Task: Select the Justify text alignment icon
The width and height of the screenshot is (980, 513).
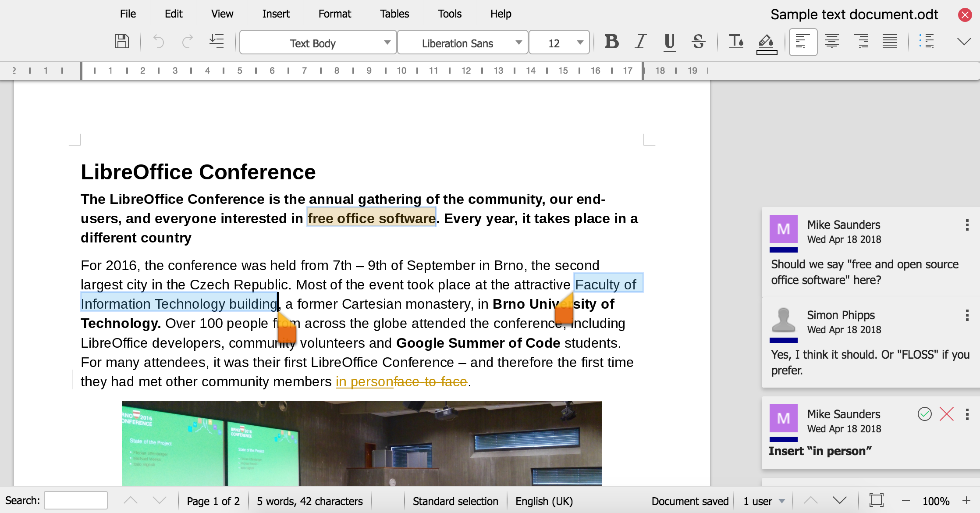Action: [x=890, y=43]
